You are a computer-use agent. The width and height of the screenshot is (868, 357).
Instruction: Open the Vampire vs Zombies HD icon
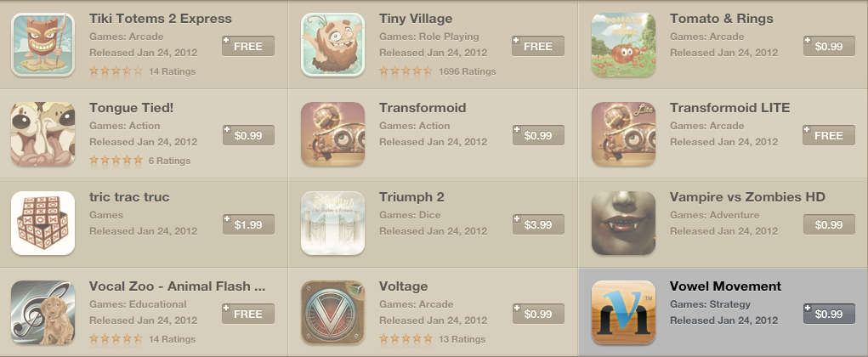tap(623, 223)
